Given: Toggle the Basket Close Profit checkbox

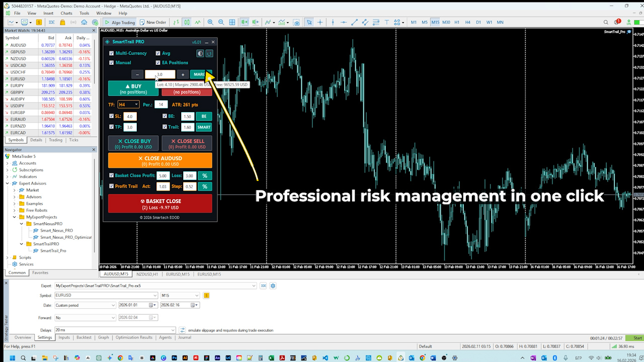Looking at the screenshot, I should [112, 175].
